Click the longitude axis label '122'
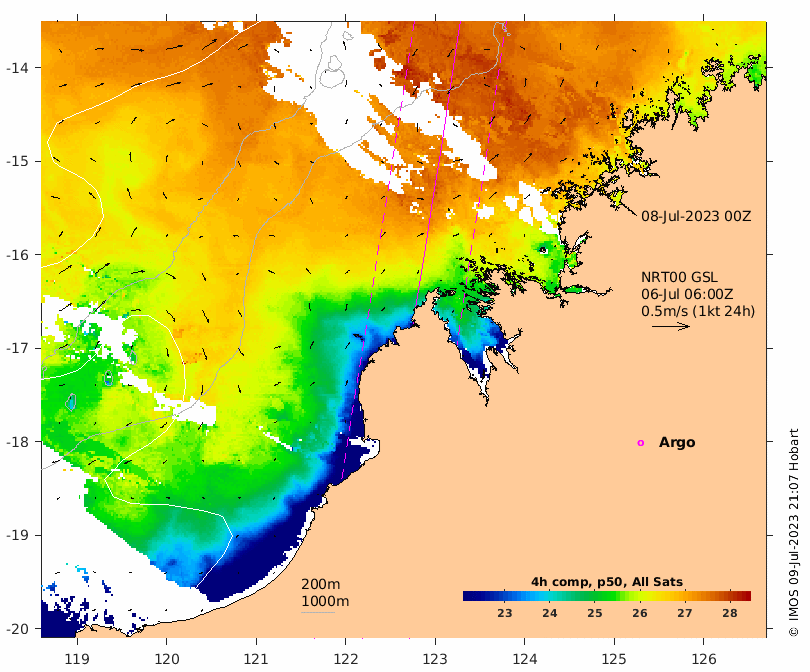The width and height of the screenshot is (810, 672). (x=346, y=659)
